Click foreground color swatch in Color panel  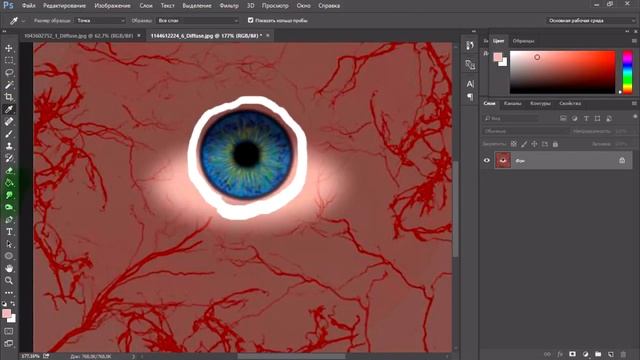pos(498,57)
